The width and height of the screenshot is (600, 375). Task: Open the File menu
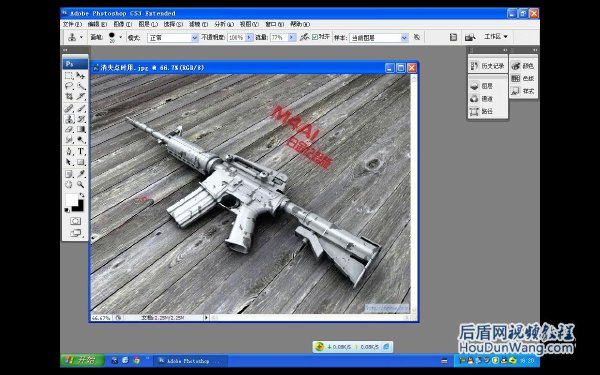(72, 24)
